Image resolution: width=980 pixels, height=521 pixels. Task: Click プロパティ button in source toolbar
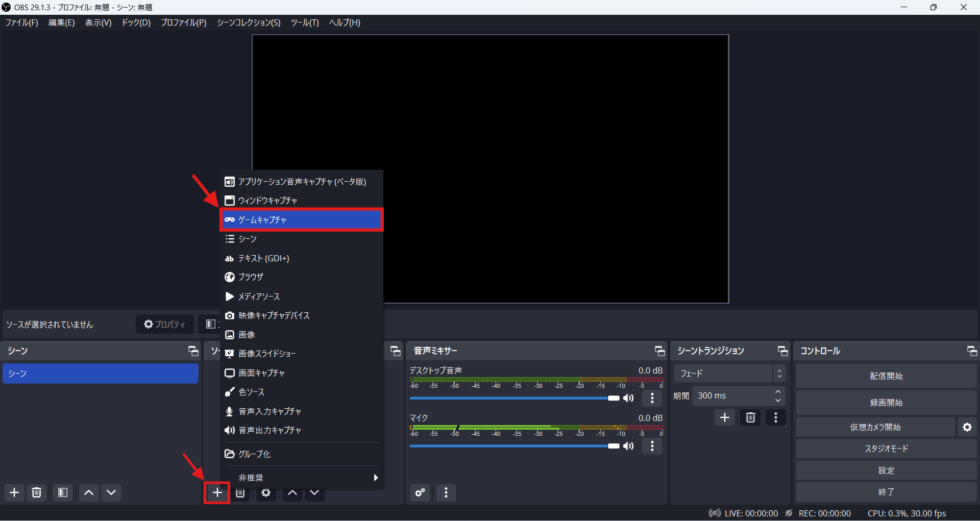click(x=164, y=324)
